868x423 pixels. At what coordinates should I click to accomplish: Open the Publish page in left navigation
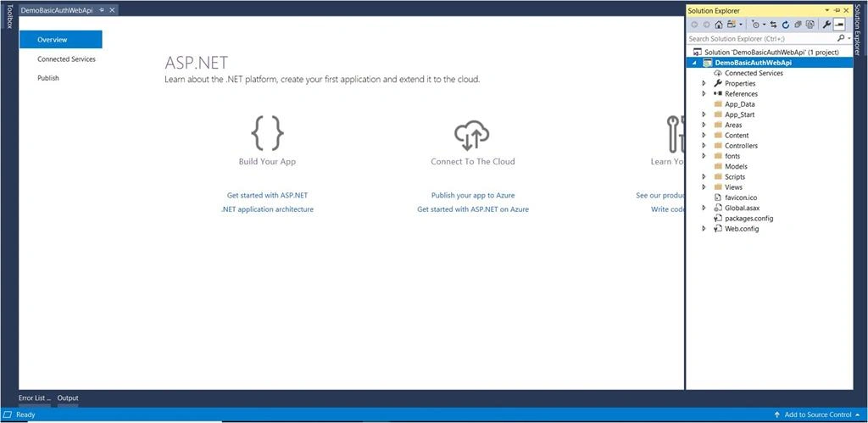coord(48,78)
